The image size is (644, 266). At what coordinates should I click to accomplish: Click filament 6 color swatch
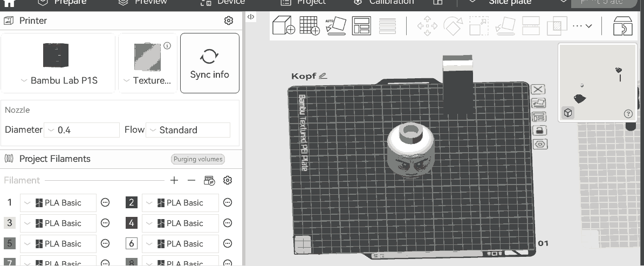point(132,243)
